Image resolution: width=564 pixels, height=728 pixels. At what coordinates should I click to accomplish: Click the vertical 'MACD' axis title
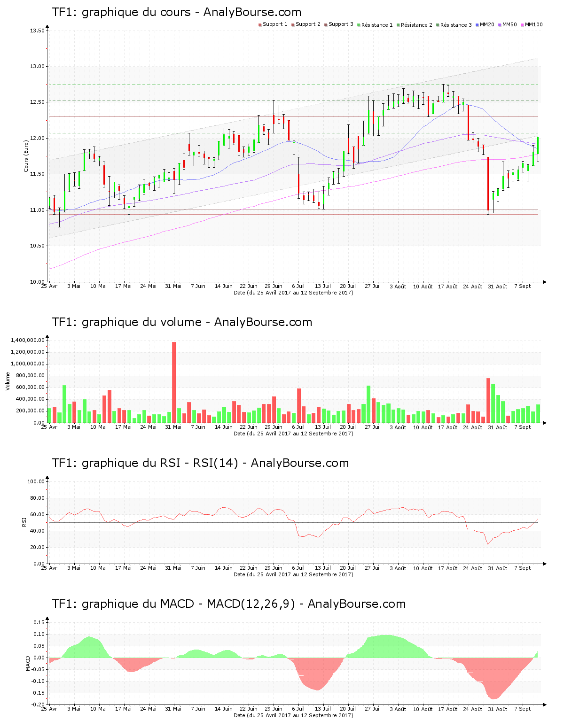pos(28,663)
